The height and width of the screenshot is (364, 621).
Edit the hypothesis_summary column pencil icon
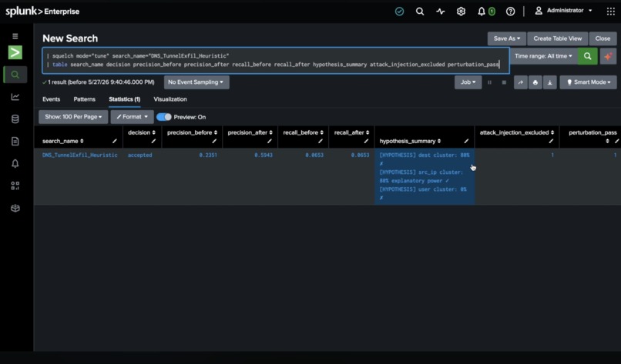tap(466, 141)
